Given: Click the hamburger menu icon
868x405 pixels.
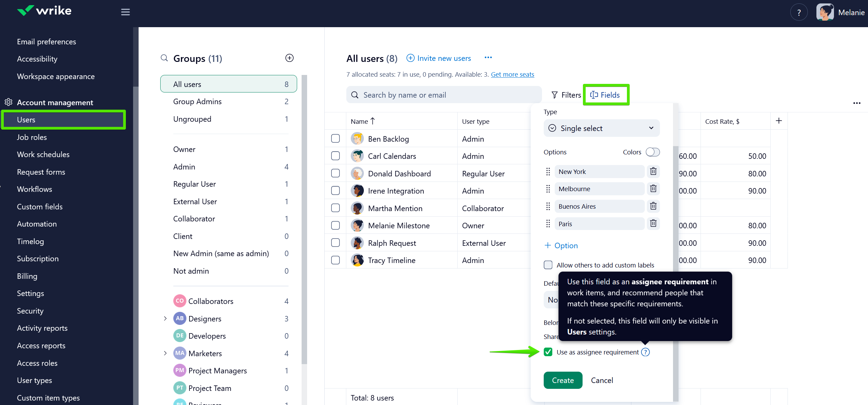Looking at the screenshot, I should [x=125, y=12].
